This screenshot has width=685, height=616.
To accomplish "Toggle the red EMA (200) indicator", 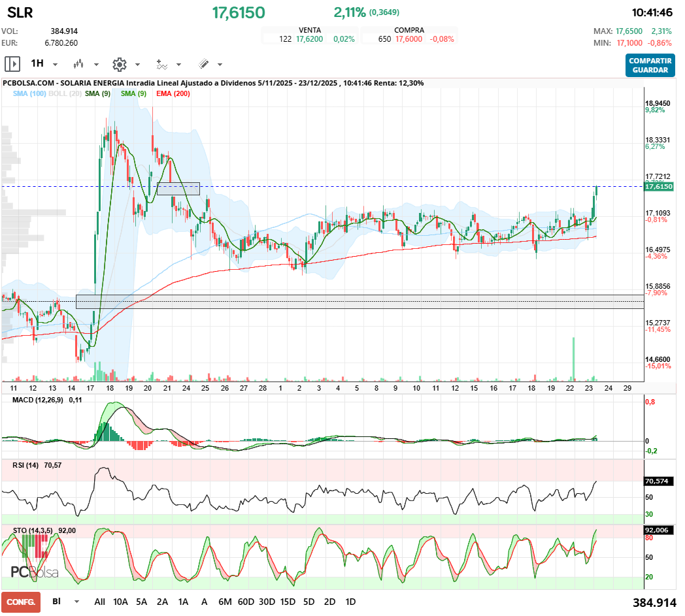I will pos(173,94).
